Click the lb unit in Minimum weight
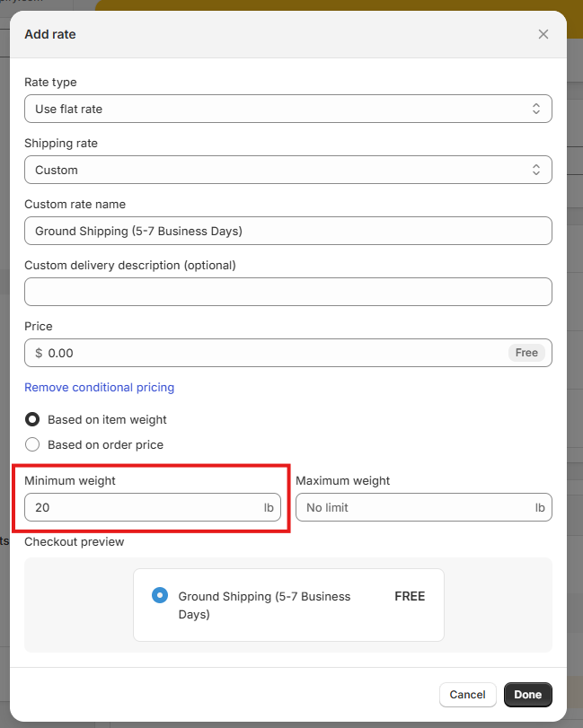The image size is (583, 728). click(269, 507)
